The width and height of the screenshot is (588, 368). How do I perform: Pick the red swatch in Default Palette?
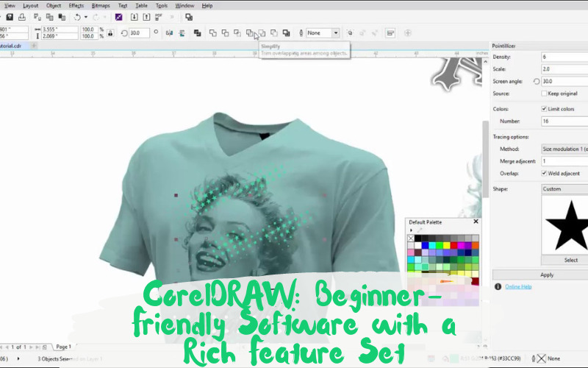point(453,245)
